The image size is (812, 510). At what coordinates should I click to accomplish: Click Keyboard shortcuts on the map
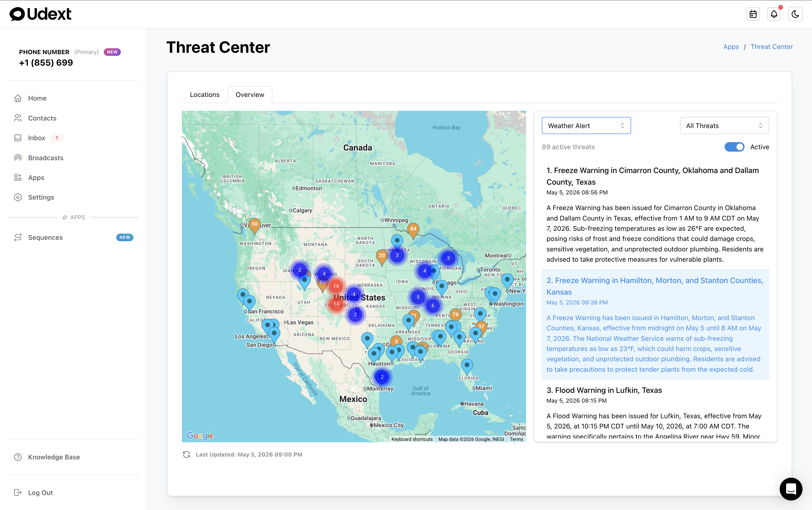(412, 439)
